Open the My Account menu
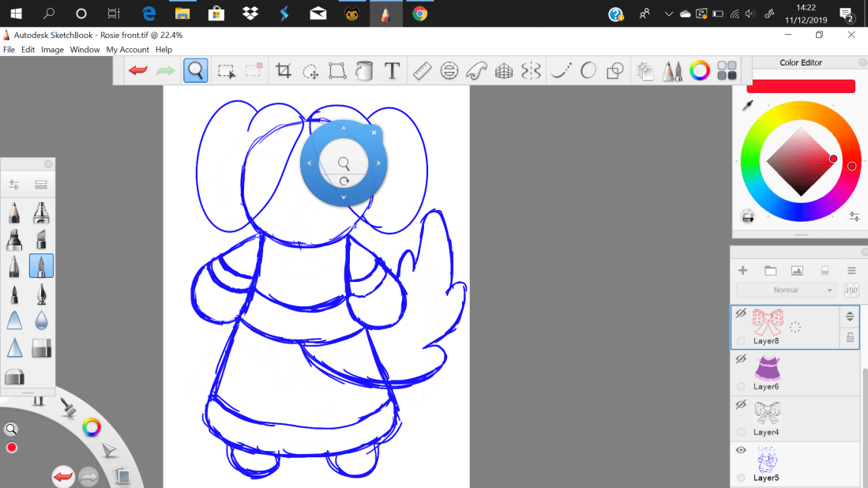The height and width of the screenshot is (488, 868). (x=128, y=50)
